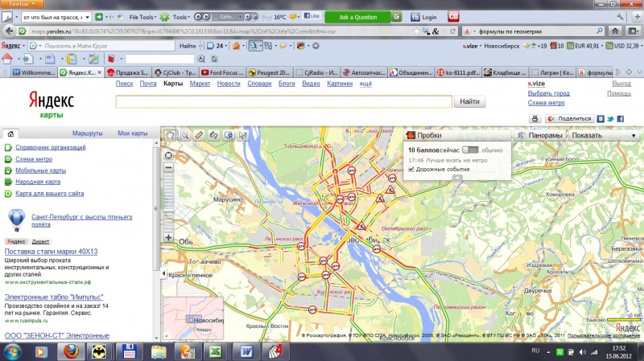Open the home tab icon in sidebar
644x361 pixels.
pos(9,133)
